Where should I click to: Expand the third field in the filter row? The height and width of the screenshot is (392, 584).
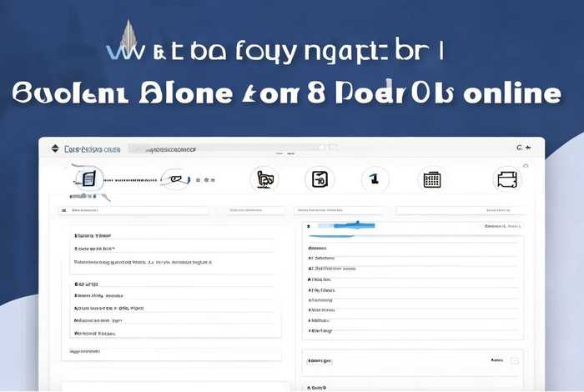[x=342, y=211]
